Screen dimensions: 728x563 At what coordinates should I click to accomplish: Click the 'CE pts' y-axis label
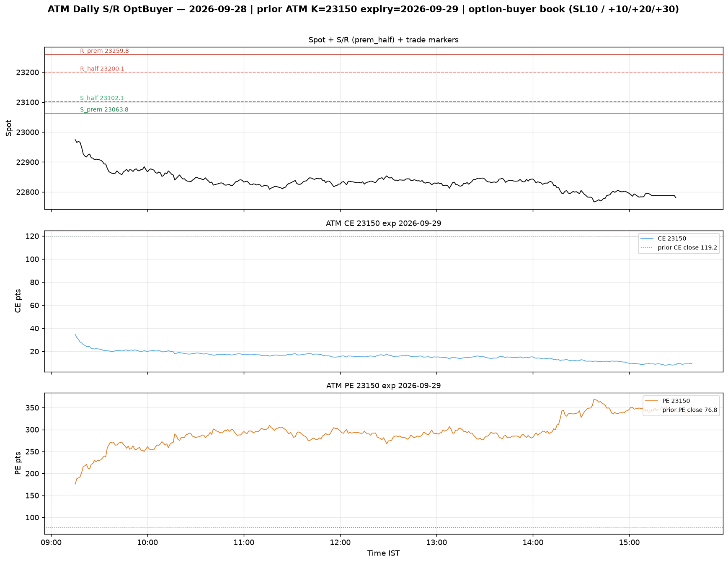[x=18, y=301]
